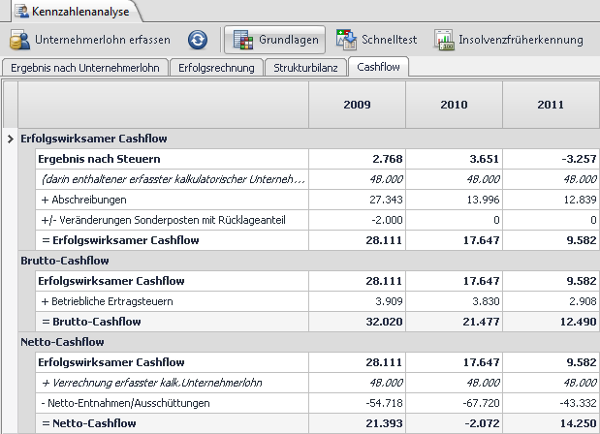The width and height of the screenshot is (600, 434).
Task: Click the Kennzahlenanalyse tab icon
Action: (x=21, y=11)
